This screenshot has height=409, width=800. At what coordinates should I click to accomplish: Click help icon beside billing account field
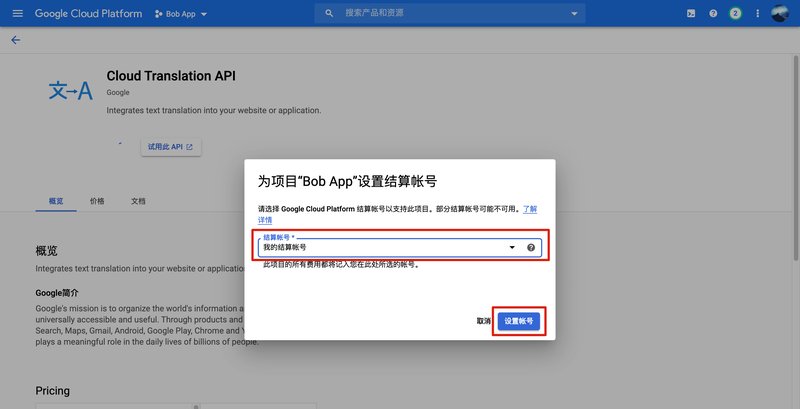pos(531,247)
